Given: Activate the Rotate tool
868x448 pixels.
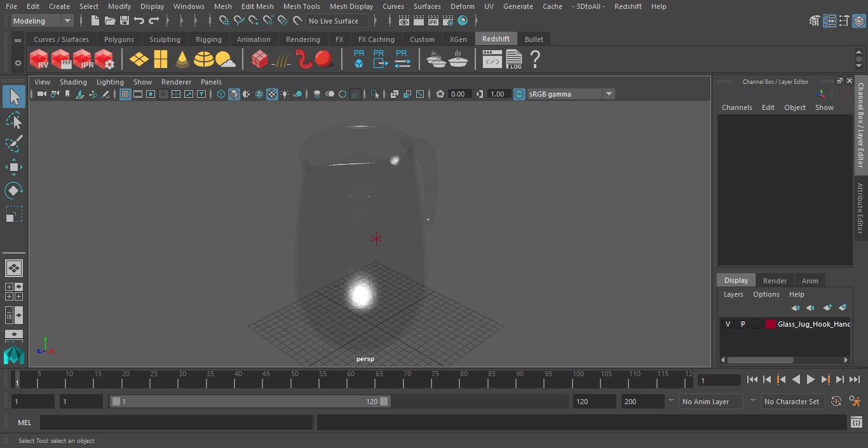Looking at the screenshot, I should [13, 191].
